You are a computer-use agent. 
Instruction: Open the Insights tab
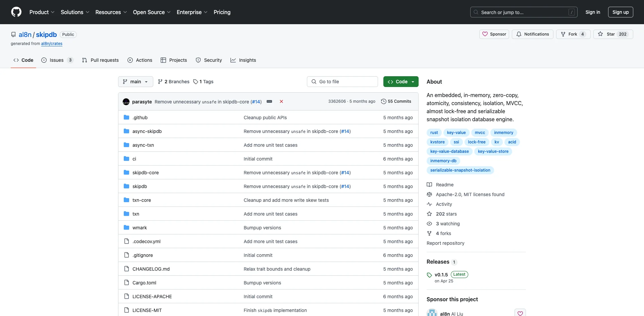point(243,60)
